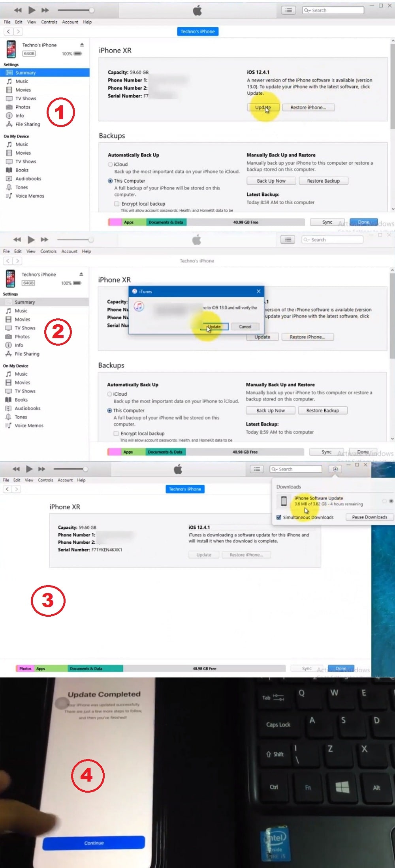Click the Play button in the top iTunes window
Image resolution: width=395 pixels, height=868 pixels.
pyautogui.click(x=32, y=10)
